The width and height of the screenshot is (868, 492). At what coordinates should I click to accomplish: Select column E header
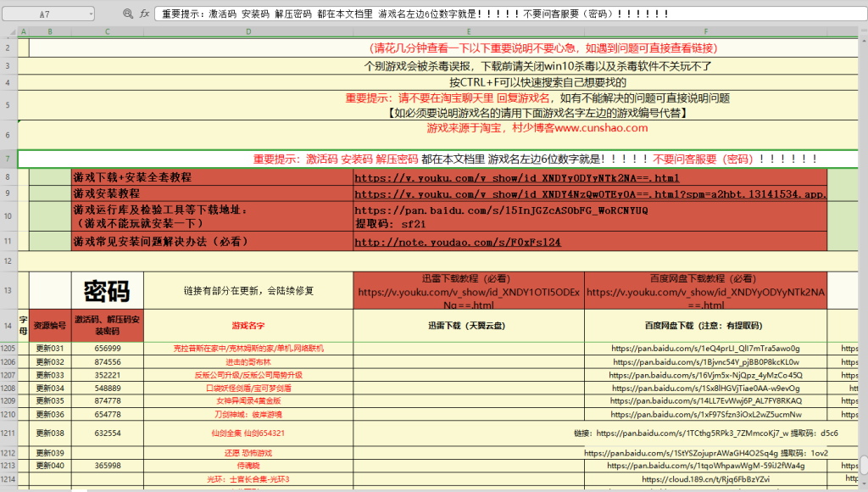coord(468,31)
